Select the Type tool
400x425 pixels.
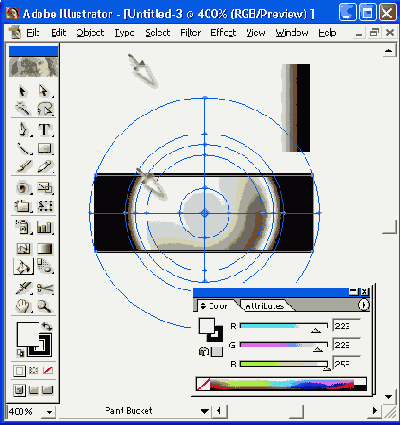pos(44,129)
